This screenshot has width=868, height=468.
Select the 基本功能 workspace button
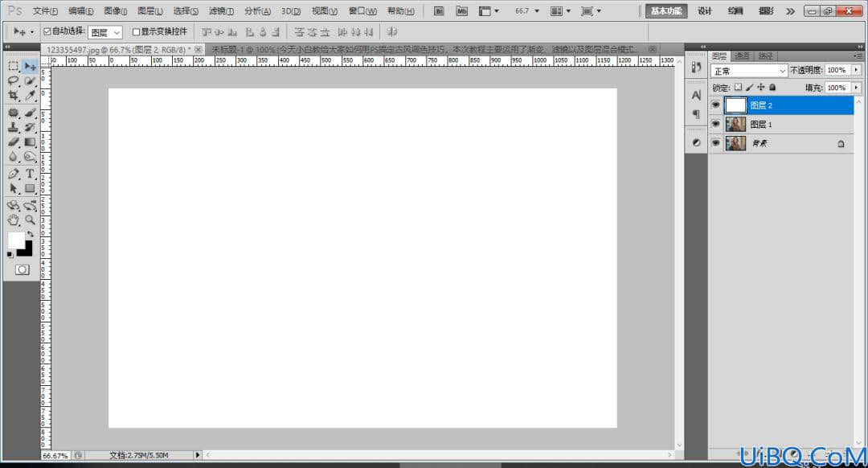[666, 11]
